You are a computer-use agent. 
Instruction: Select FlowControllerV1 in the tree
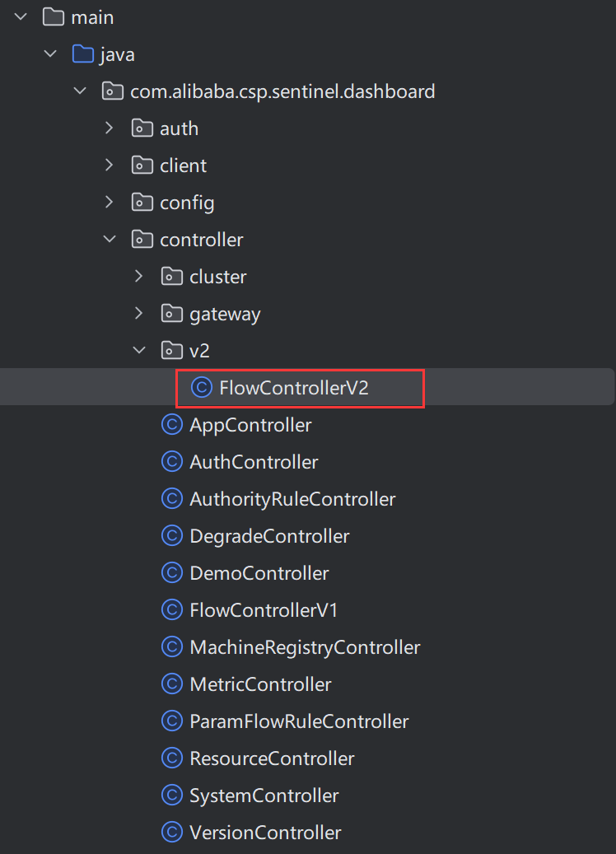[264, 610]
